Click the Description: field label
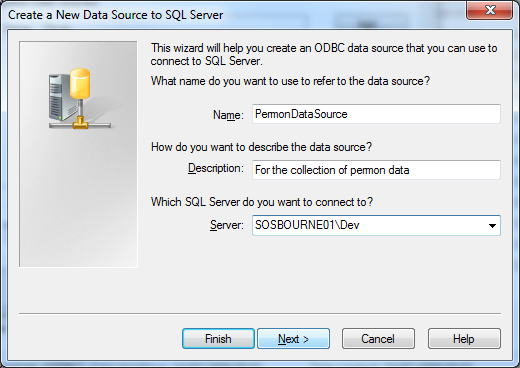520x368 pixels. pos(216,168)
